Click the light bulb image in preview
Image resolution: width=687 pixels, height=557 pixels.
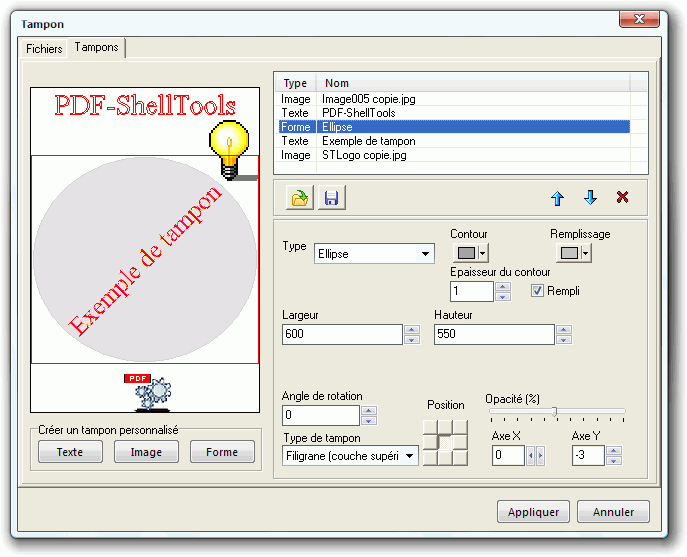[x=230, y=149]
